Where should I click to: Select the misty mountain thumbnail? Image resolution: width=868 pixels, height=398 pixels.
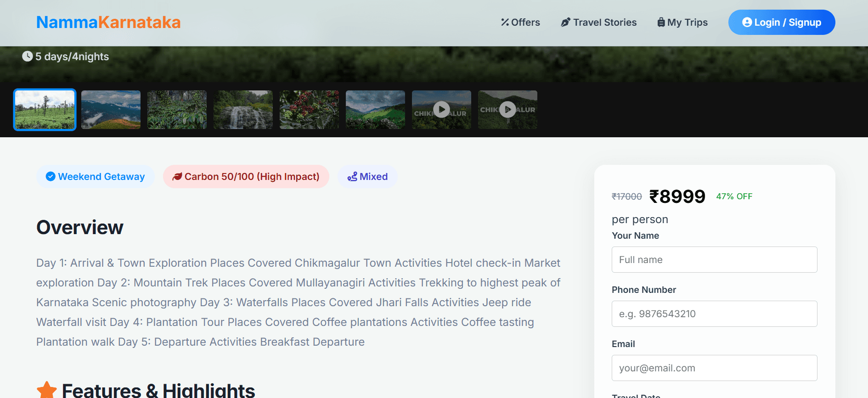coord(111,110)
